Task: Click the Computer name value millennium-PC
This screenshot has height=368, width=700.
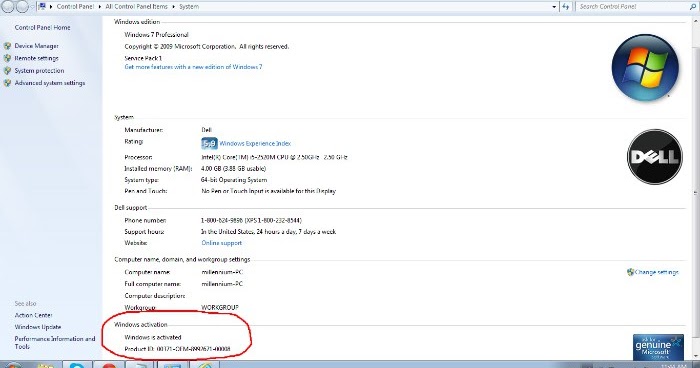Action: tap(222, 272)
